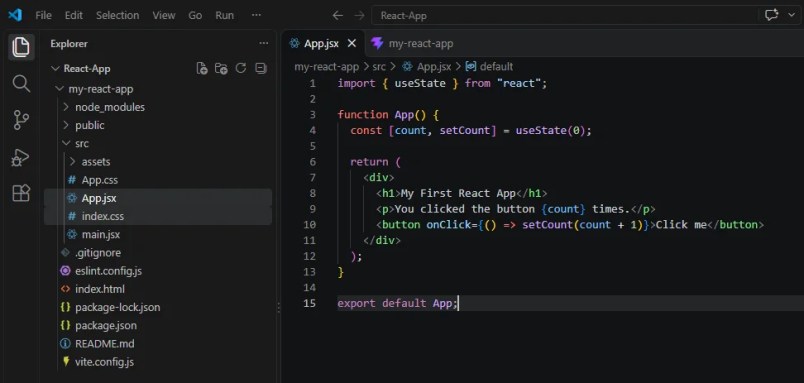Open the Go menu
The height and width of the screenshot is (383, 804).
click(x=195, y=15)
